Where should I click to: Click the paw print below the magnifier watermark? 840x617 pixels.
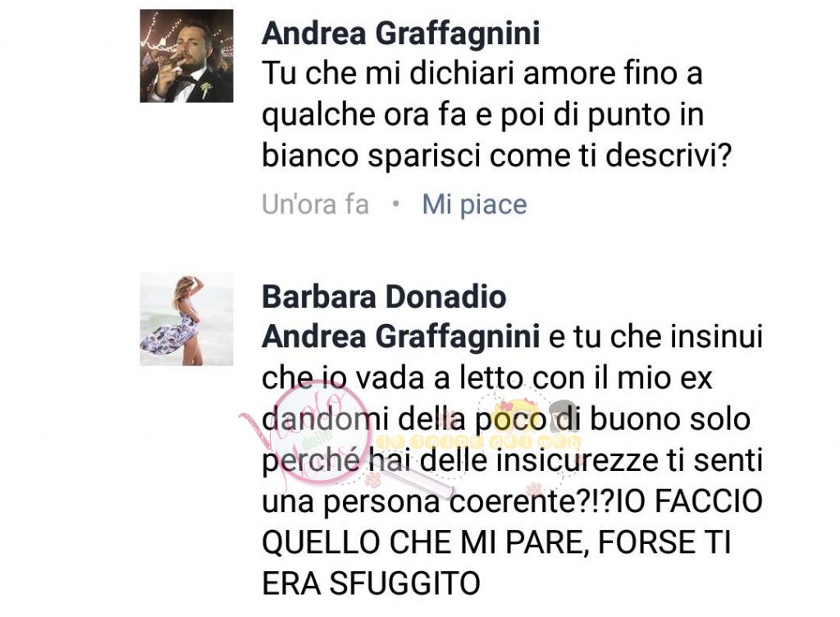(373, 478)
